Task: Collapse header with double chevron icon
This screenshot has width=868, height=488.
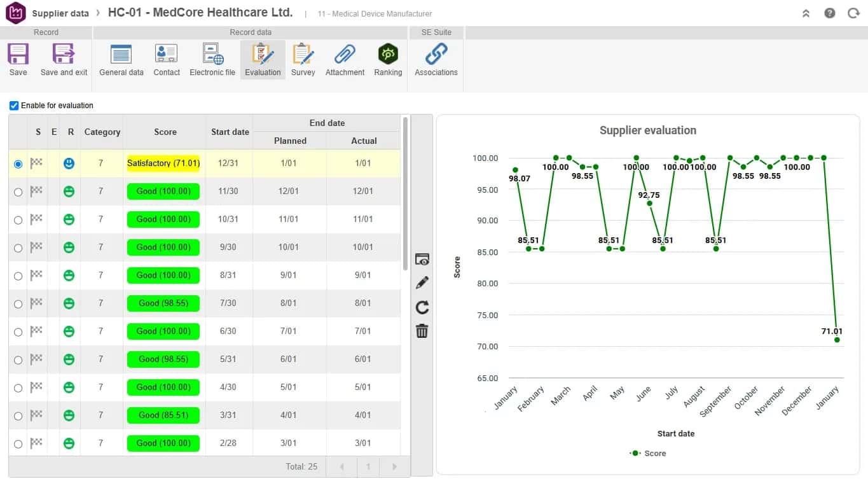Action: click(806, 13)
